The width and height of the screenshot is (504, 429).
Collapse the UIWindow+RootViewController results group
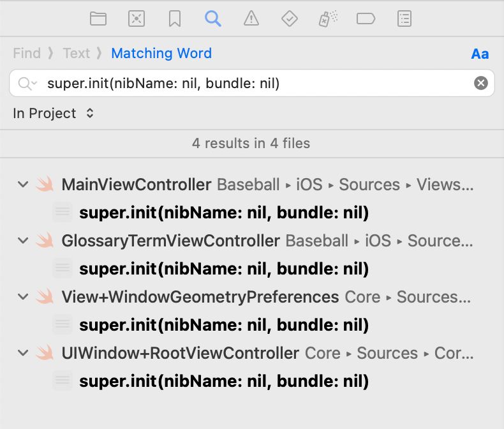pos(23,353)
